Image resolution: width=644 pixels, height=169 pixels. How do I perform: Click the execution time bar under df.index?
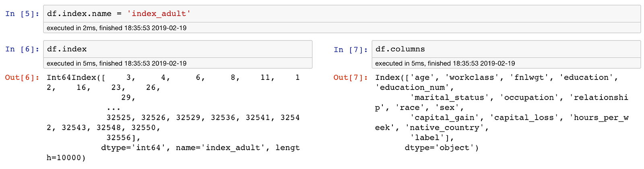tap(178, 63)
